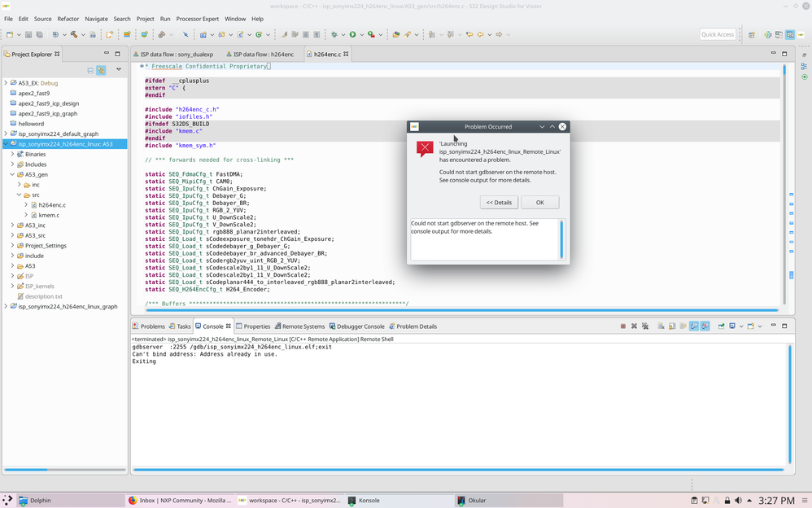The height and width of the screenshot is (508, 812).
Task: Expand the Includes node
Action: [x=12, y=164]
